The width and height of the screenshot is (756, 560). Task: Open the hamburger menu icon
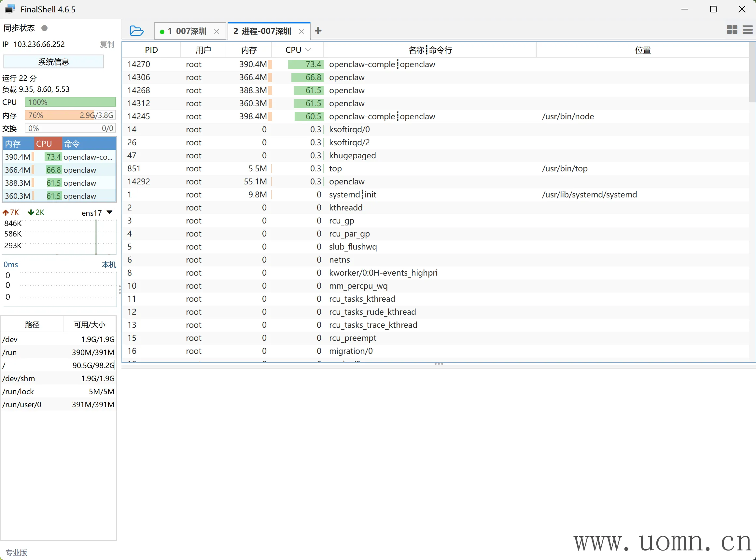(x=747, y=30)
